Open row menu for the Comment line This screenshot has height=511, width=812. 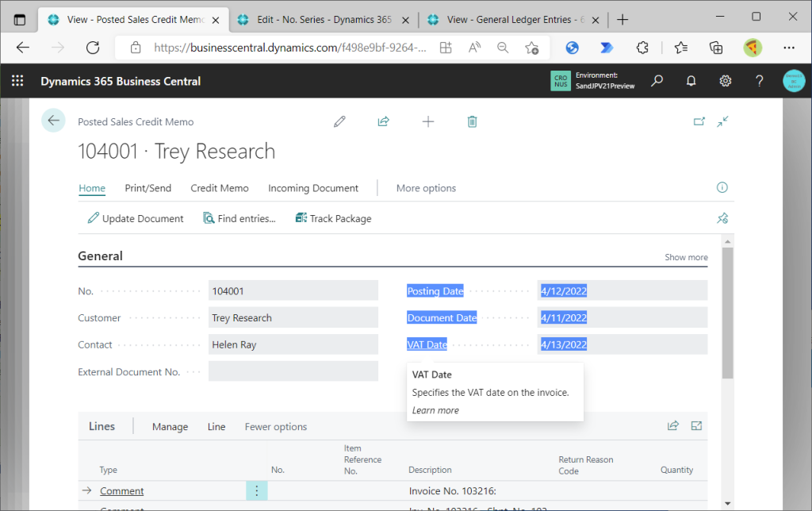coord(256,490)
